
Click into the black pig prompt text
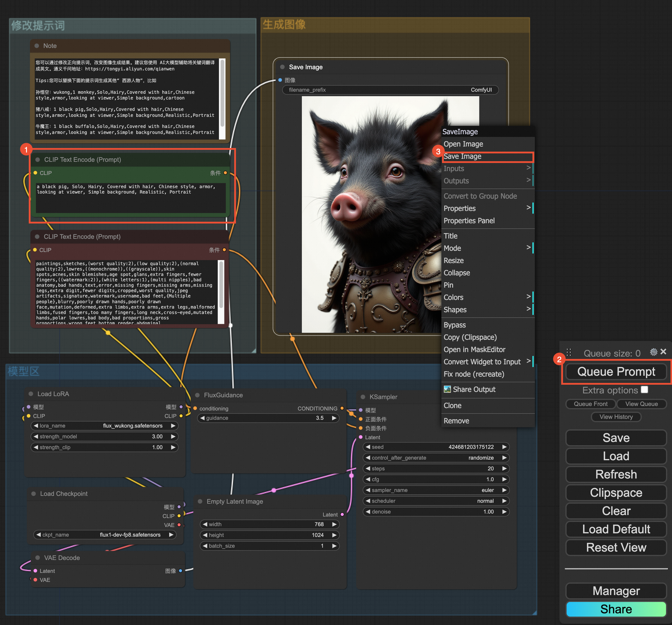(x=131, y=198)
